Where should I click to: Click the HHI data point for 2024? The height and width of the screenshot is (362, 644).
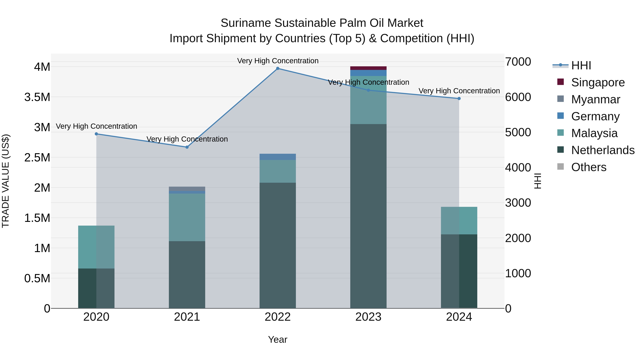[459, 99]
